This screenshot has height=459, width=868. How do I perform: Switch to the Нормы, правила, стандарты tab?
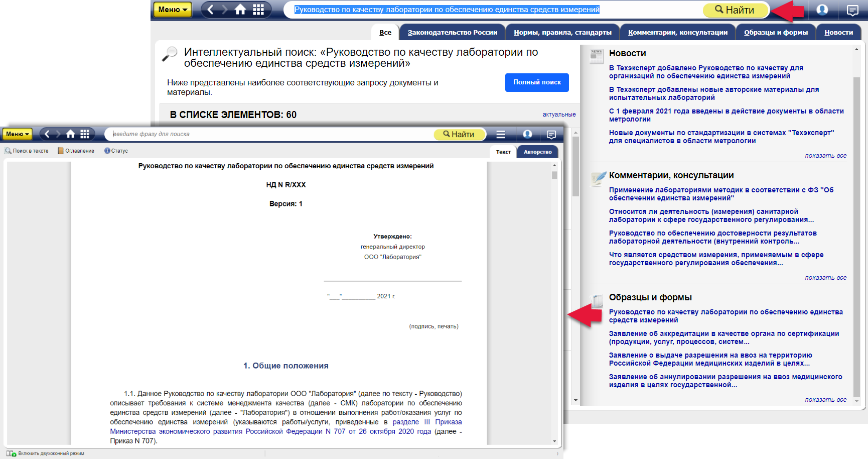562,32
